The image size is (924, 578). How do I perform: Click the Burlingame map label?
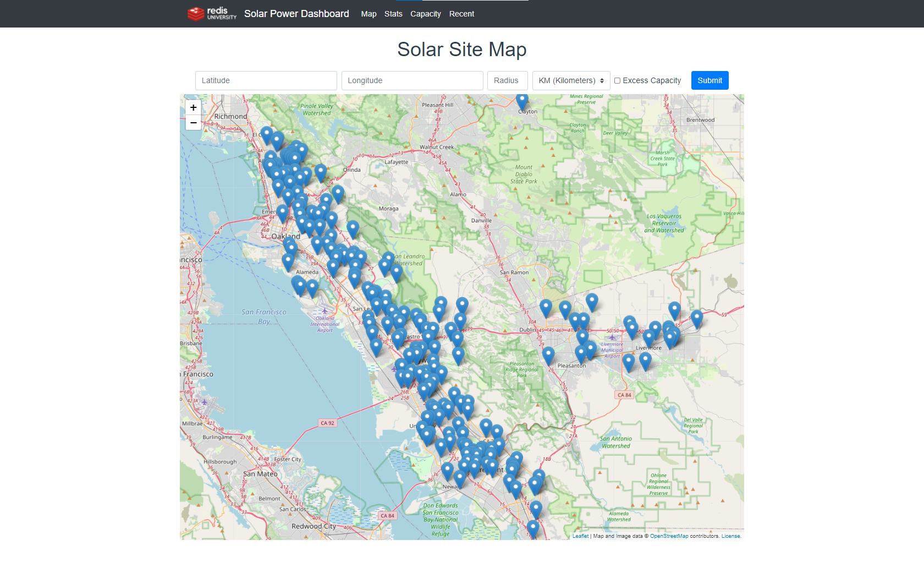point(217,437)
